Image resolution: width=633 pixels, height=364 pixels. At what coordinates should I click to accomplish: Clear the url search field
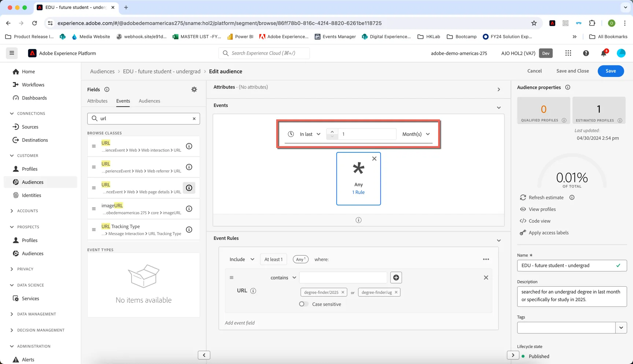click(194, 118)
